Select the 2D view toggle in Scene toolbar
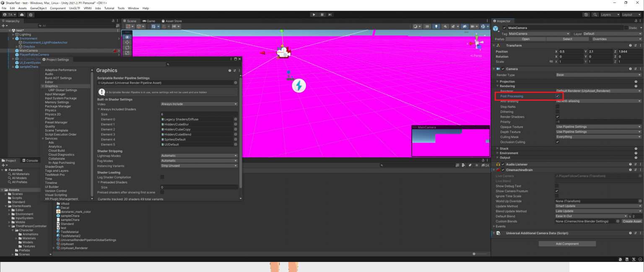Viewport: 644px width, 272px height. coord(427,26)
